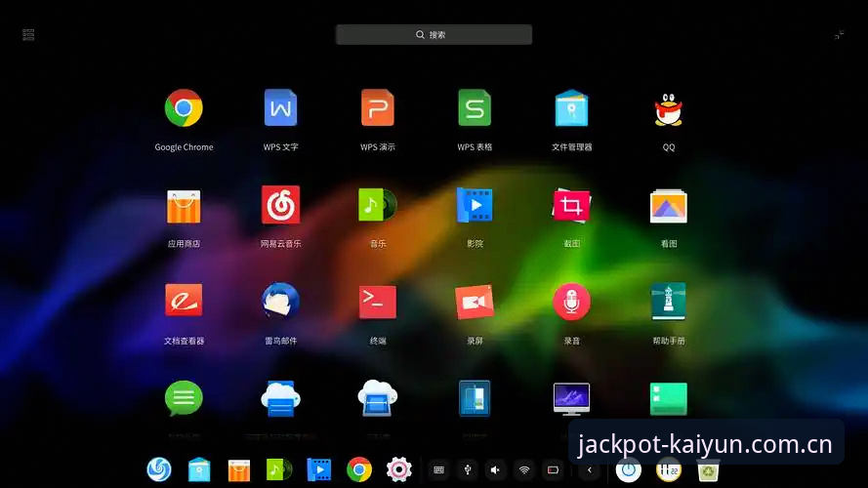Open WPS 表格 spreadsheet app
868x488 pixels.
click(475, 108)
